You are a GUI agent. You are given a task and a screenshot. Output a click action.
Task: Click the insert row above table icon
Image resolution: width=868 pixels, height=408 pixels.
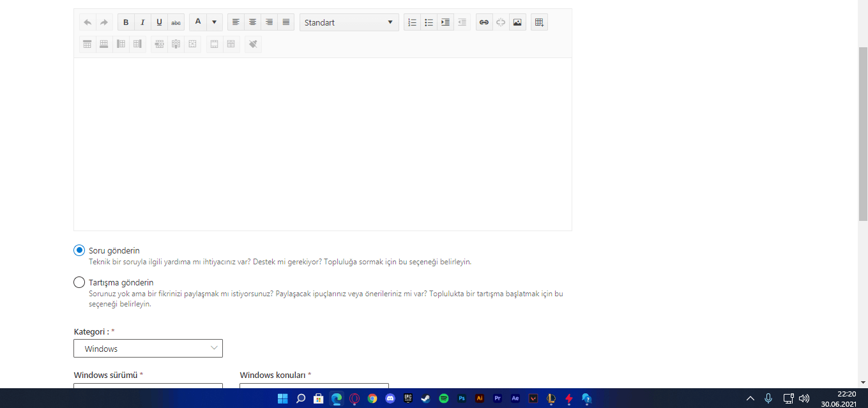pyautogui.click(x=87, y=44)
